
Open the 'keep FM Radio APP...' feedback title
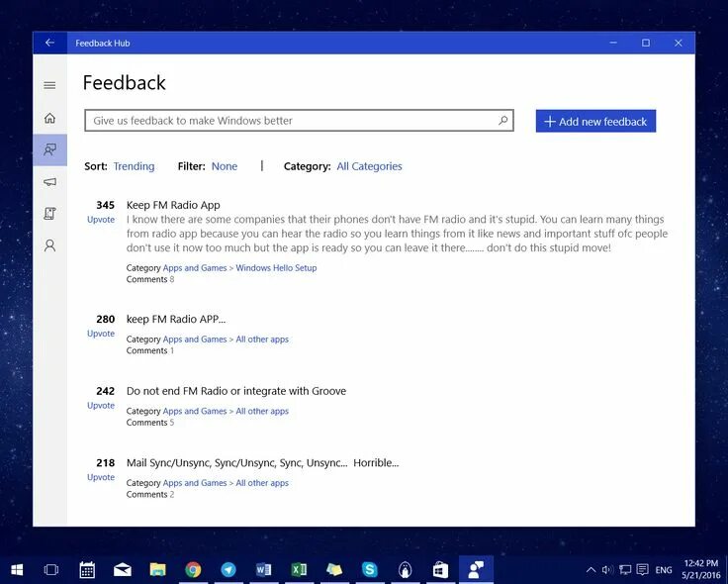point(176,319)
